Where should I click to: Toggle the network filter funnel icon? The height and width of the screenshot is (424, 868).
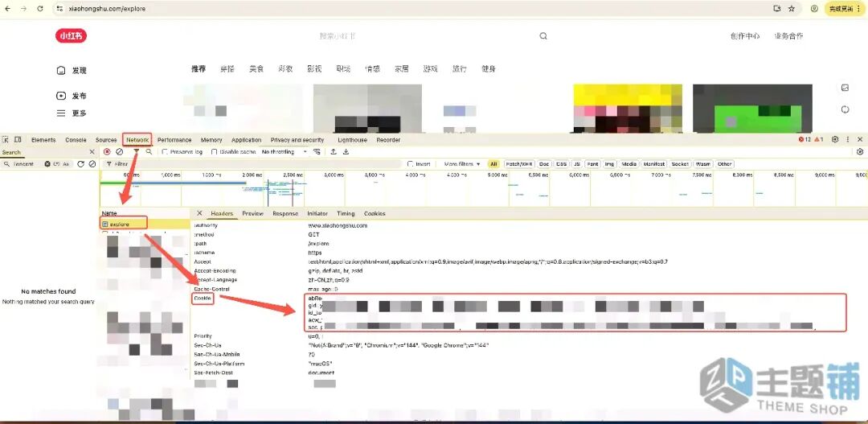pyautogui.click(x=136, y=151)
